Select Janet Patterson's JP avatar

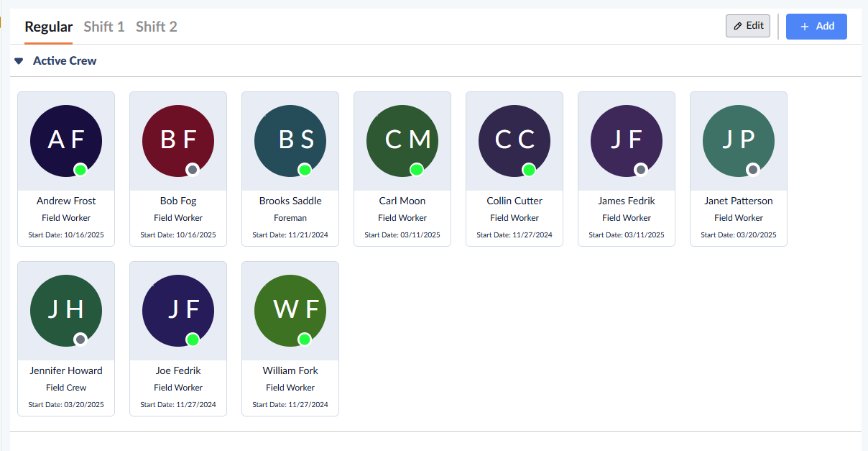pos(739,141)
